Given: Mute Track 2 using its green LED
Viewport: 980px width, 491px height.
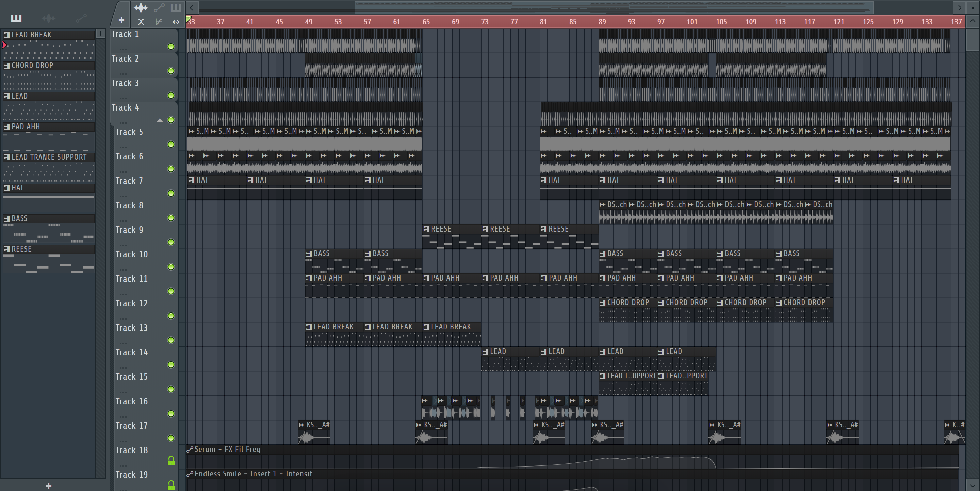Looking at the screenshot, I should pos(171,71).
